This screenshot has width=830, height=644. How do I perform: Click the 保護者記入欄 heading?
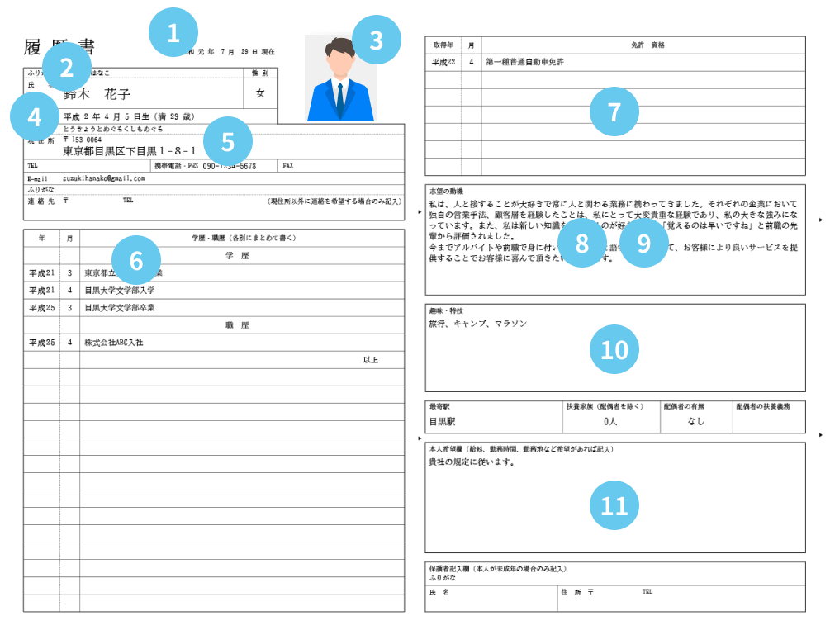(x=498, y=569)
